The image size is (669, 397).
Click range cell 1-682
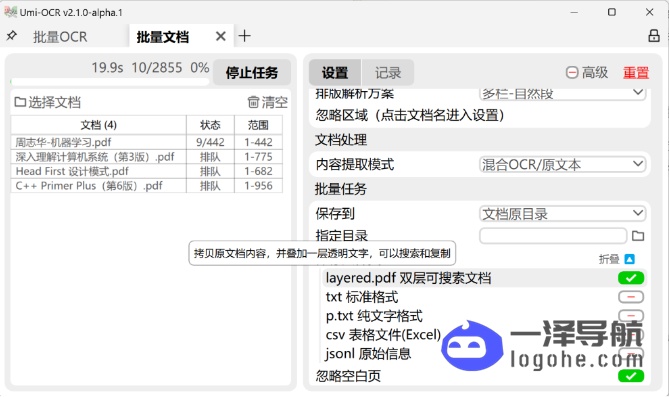pyautogui.click(x=258, y=171)
